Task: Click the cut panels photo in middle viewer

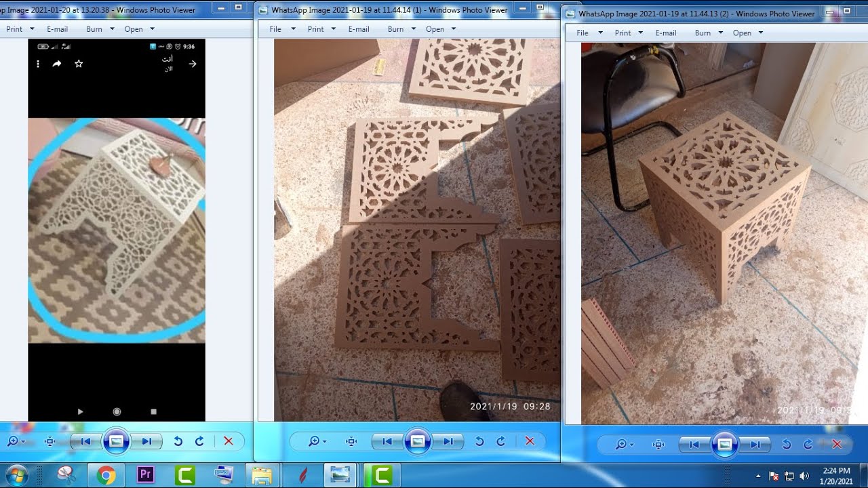Action: (417, 230)
